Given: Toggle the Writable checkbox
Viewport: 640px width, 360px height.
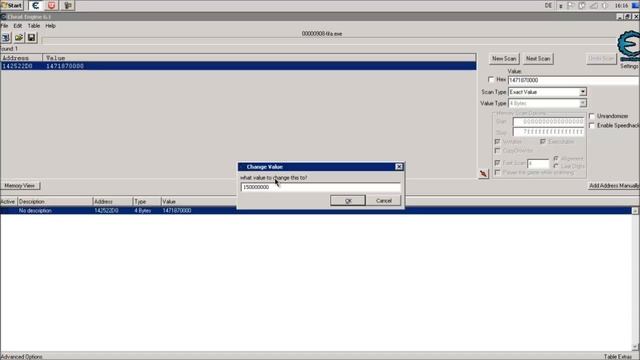Looking at the screenshot, I should pos(497,142).
